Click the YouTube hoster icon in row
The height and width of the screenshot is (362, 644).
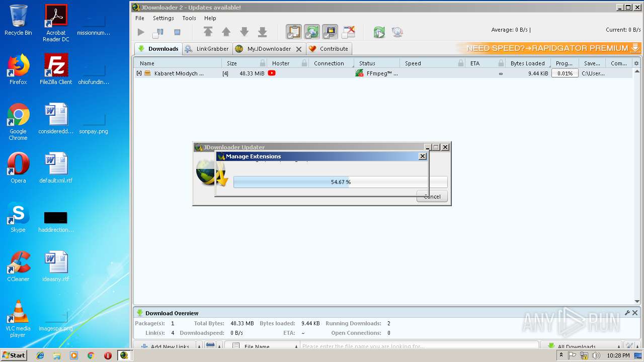click(272, 73)
